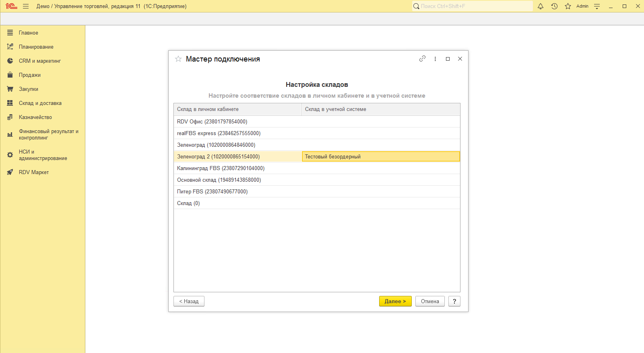Open favorites star in title bar
The height and width of the screenshot is (353, 644).
click(568, 6)
